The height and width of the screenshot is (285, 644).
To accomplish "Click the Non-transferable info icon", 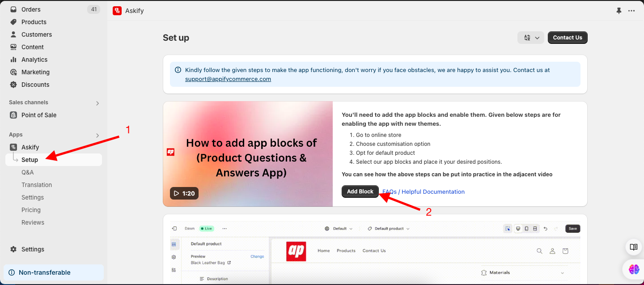I will tap(11, 272).
